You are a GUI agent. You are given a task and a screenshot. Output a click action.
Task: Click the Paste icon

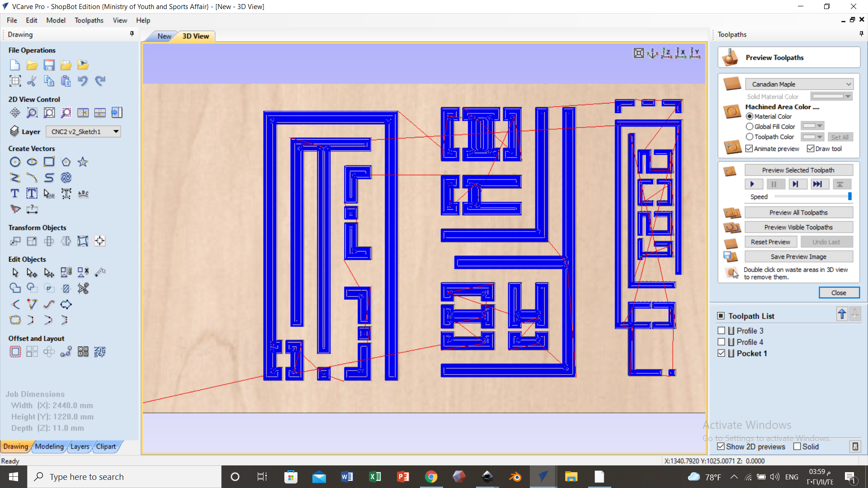[x=66, y=81]
